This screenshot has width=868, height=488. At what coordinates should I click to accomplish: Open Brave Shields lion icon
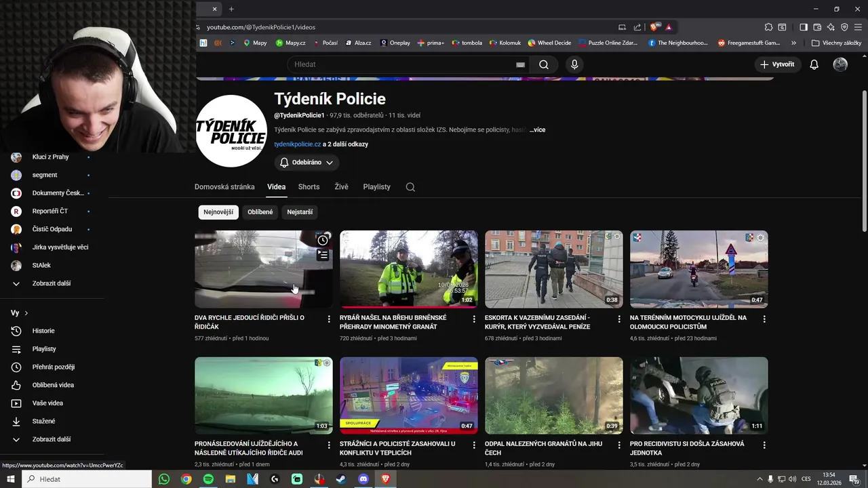[x=654, y=27]
